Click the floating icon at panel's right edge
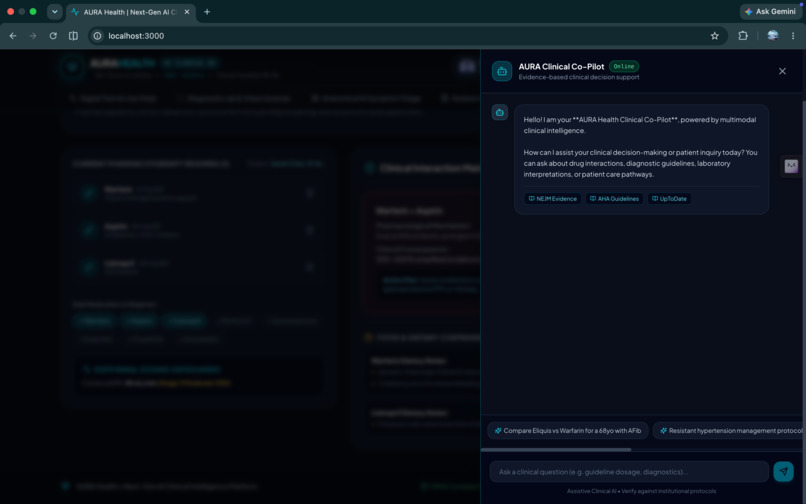Image resolution: width=806 pixels, height=504 pixels. [x=791, y=166]
